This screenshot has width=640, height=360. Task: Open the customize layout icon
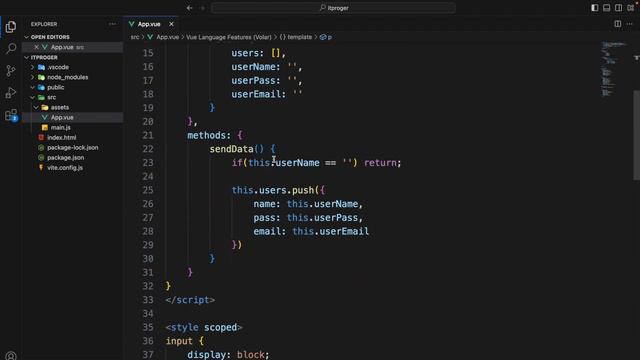[x=631, y=8]
